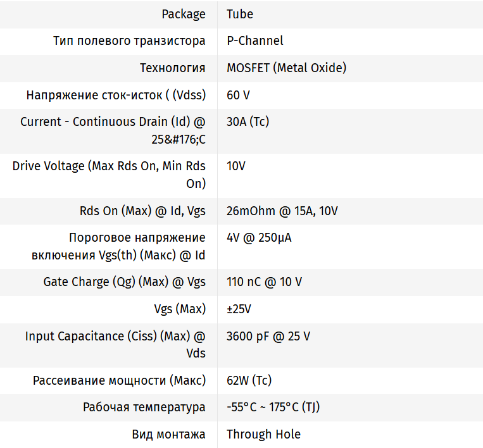The width and height of the screenshot is (483, 448).
Task: Click the "3600 pF @ 25 V" value
Action: (268, 337)
